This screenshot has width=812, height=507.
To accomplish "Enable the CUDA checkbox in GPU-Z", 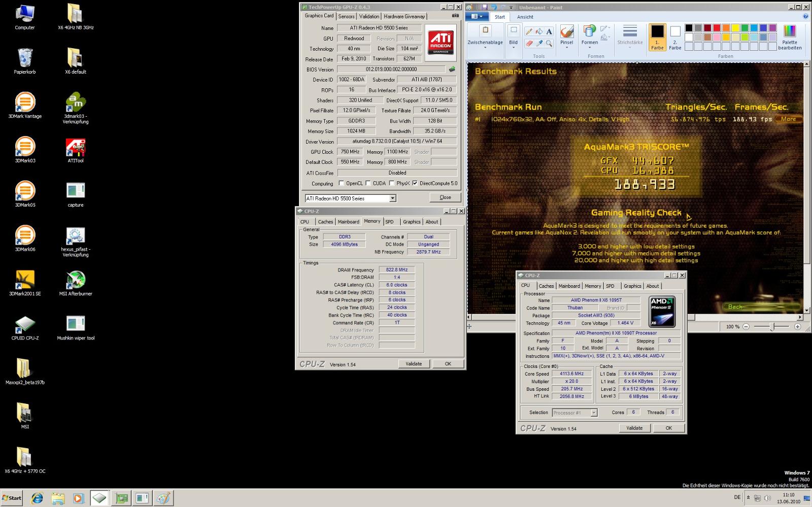I will pyautogui.click(x=368, y=183).
